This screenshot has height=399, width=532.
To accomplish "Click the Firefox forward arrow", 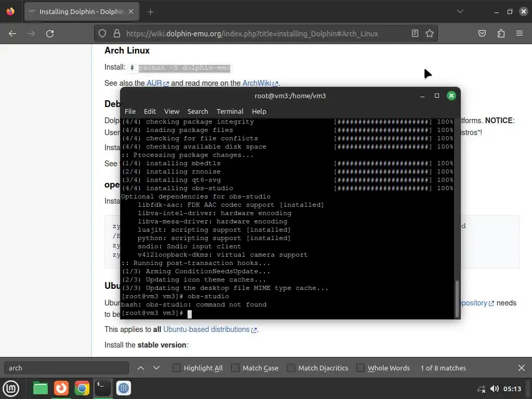I will pos(31,34).
